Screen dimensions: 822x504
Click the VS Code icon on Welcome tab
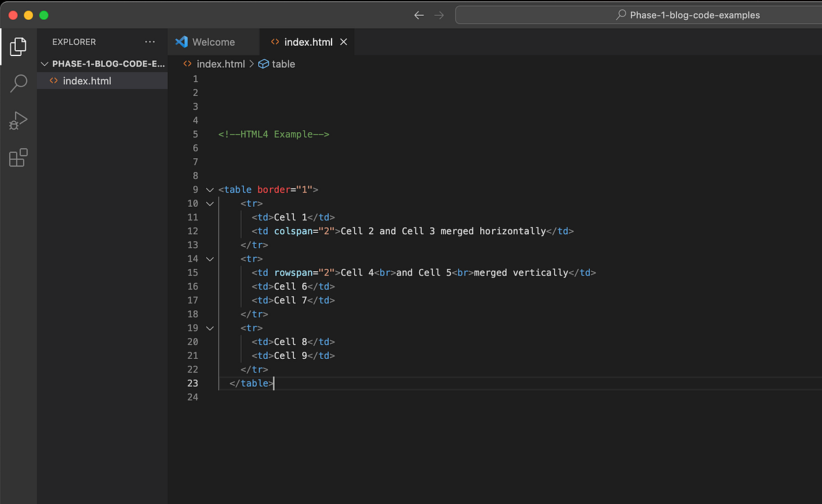pos(181,42)
